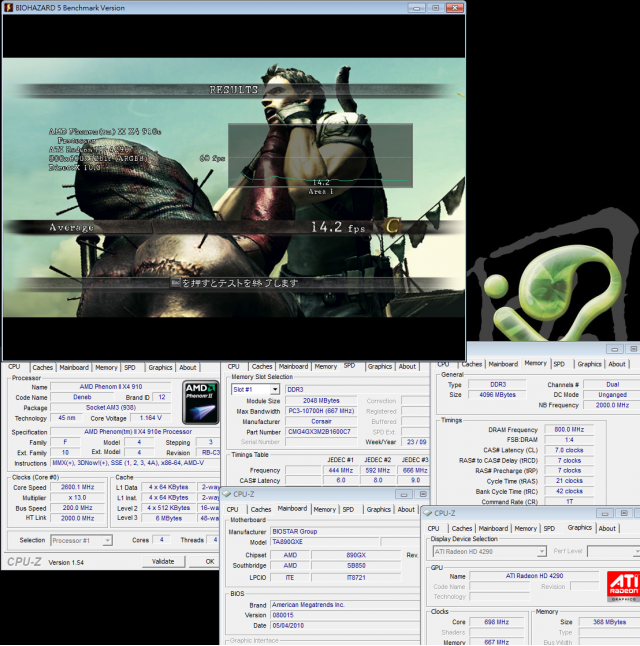Screen dimensions: 640x646
Task: Select About tab in Mainboard window
Action: pos(406,510)
